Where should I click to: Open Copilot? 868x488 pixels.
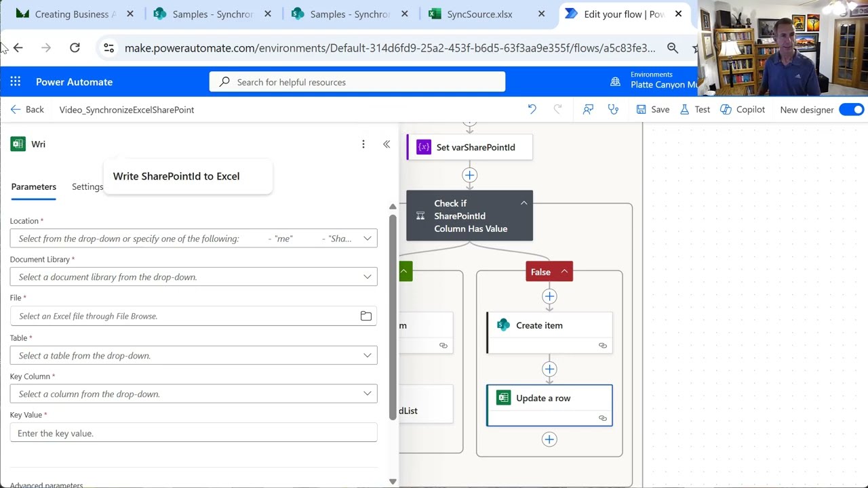[743, 109]
